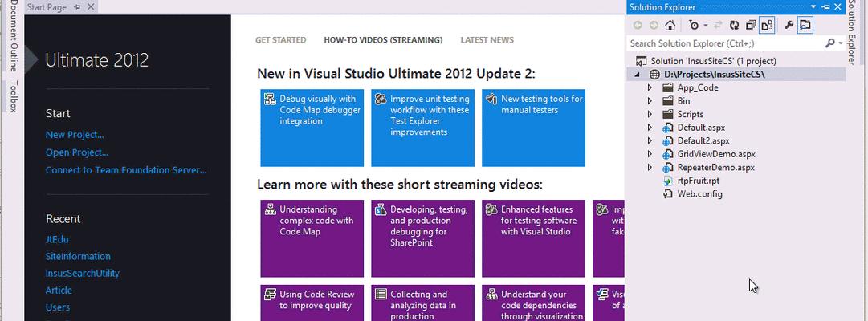This screenshot has width=868, height=321.
Task: Click the New Project... link
Action: [x=75, y=135]
